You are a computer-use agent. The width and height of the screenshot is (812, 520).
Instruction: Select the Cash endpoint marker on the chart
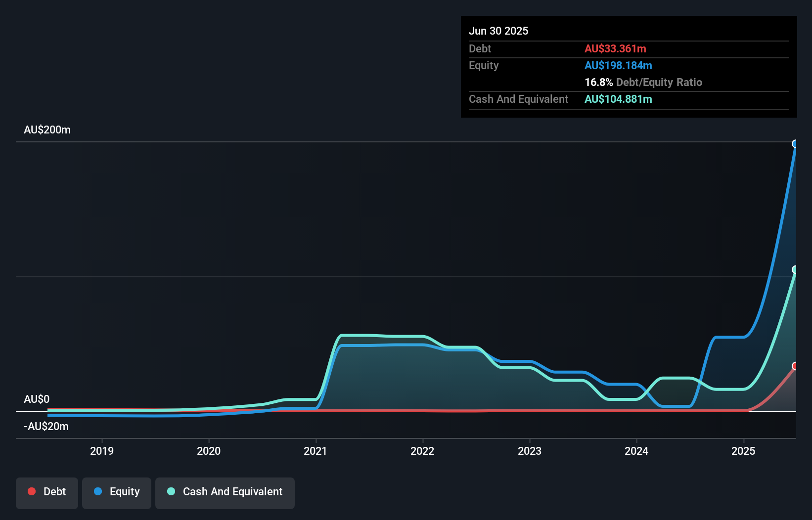pyautogui.click(x=795, y=269)
